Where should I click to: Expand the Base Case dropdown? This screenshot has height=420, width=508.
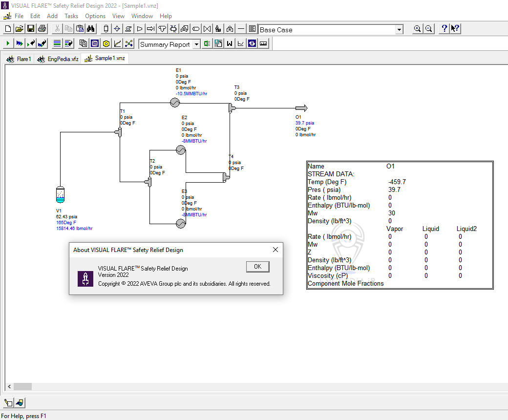399,30
